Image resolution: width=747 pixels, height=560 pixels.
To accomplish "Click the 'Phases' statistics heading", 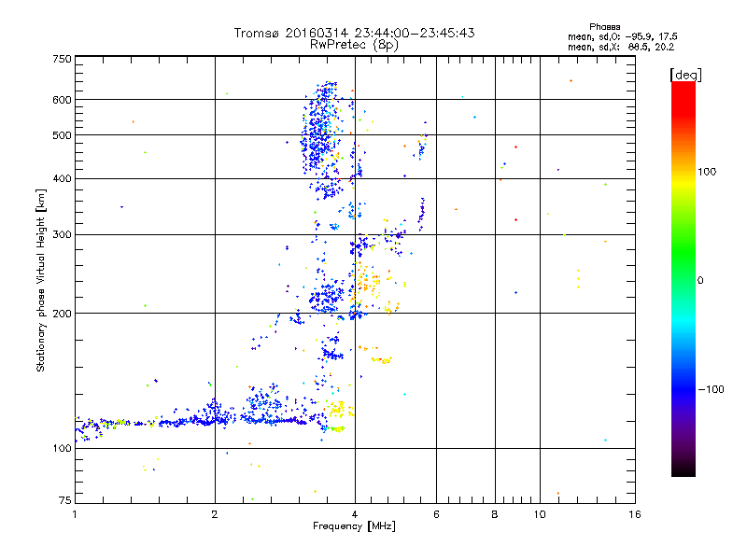I will pyautogui.click(x=604, y=27).
